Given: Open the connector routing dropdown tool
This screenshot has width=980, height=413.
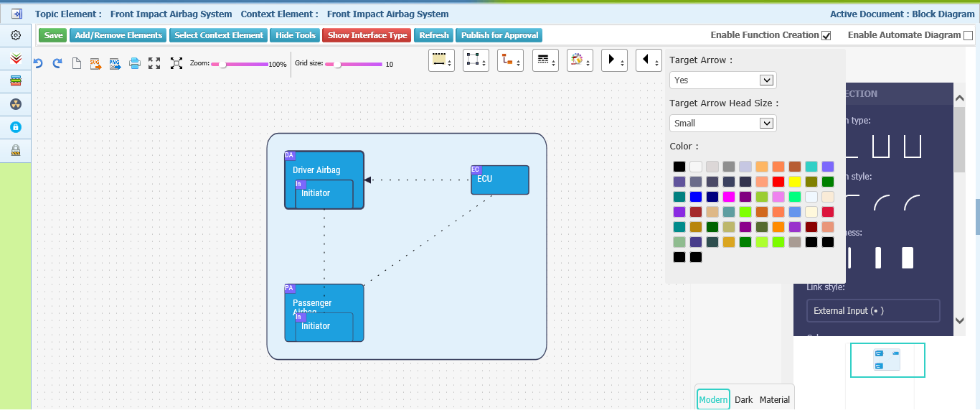Looking at the screenshot, I should tap(511, 60).
